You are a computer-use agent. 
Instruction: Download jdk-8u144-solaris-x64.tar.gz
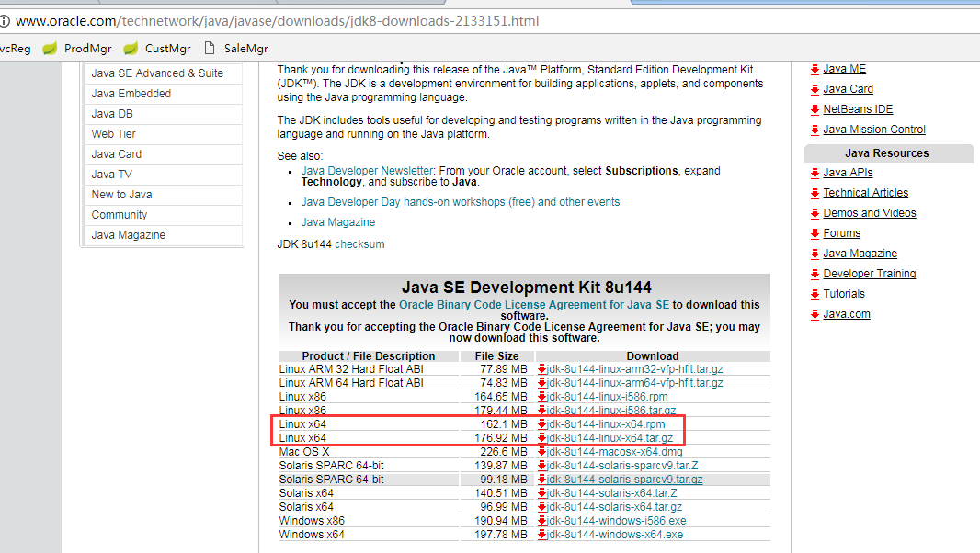pyautogui.click(x=614, y=507)
